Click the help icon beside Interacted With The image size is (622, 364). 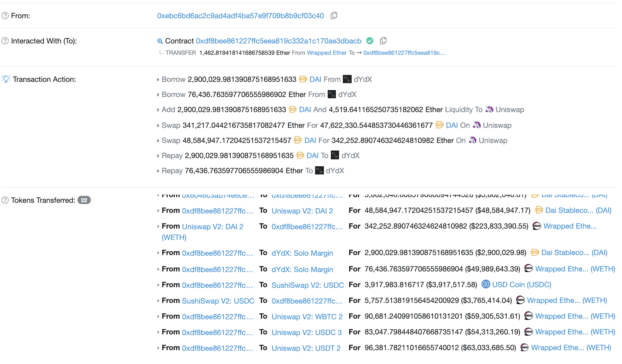(x=5, y=41)
